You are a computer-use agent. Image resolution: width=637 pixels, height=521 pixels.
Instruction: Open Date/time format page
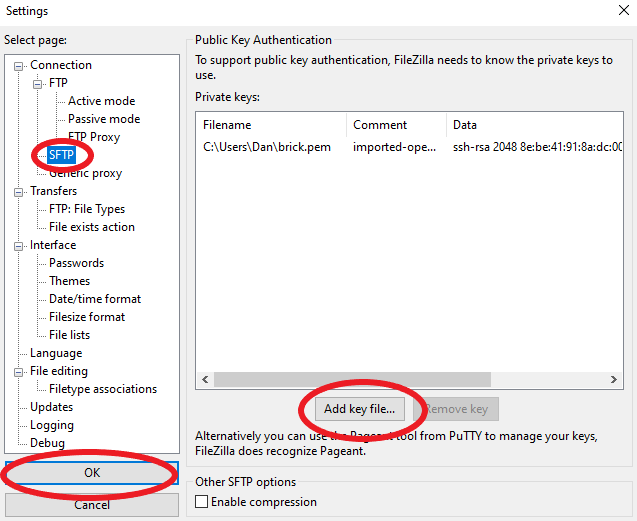(95, 299)
